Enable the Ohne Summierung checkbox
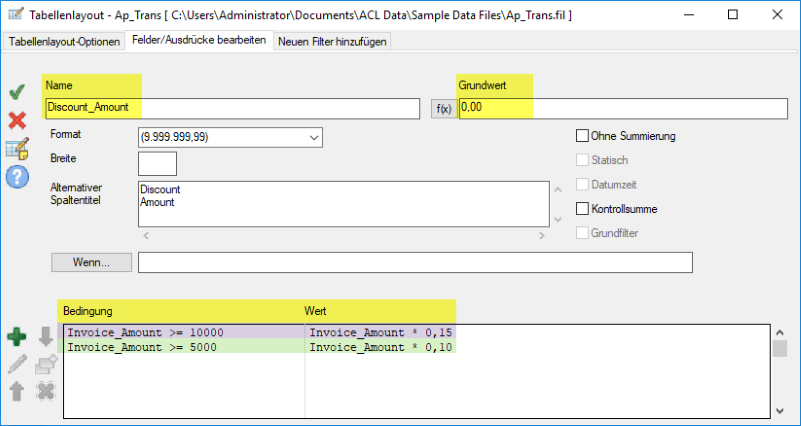This screenshot has width=801, height=426. pyautogui.click(x=582, y=136)
